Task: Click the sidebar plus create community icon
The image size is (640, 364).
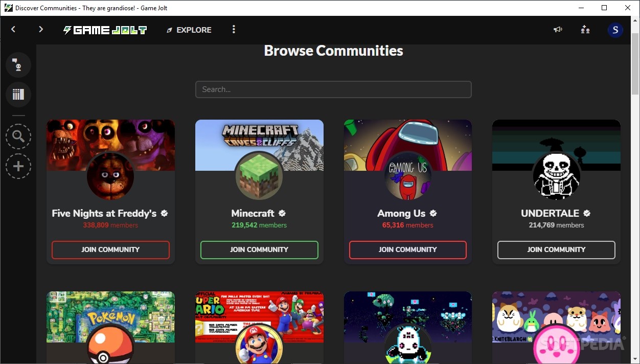Action: pos(18,167)
